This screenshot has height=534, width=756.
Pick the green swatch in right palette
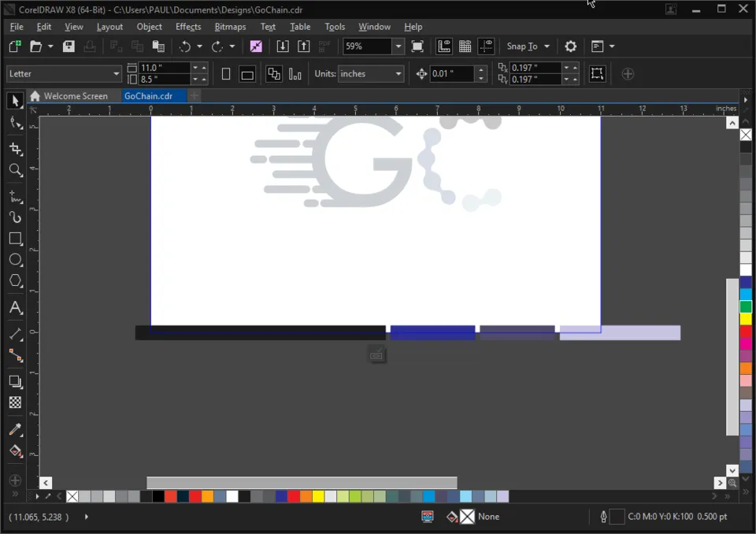(x=746, y=306)
